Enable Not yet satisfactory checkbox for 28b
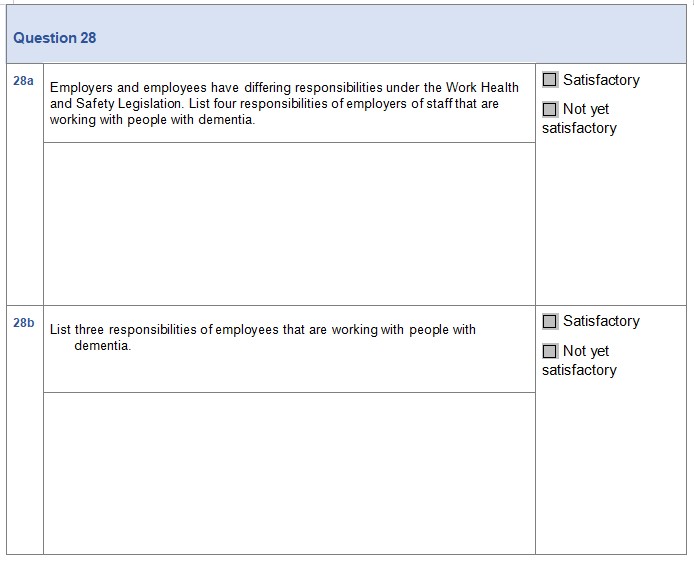The image size is (694, 561). 550,351
